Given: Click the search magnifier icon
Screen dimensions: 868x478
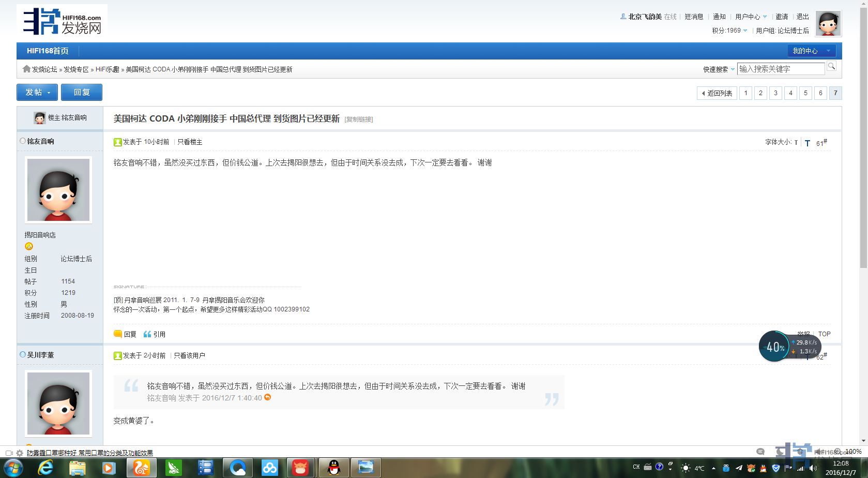Looking at the screenshot, I should (831, 66).
